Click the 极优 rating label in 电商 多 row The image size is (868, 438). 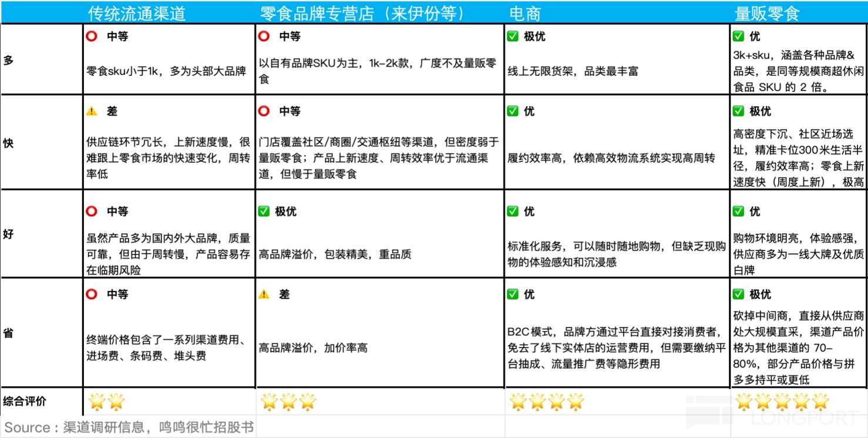(x=534, y=36)
